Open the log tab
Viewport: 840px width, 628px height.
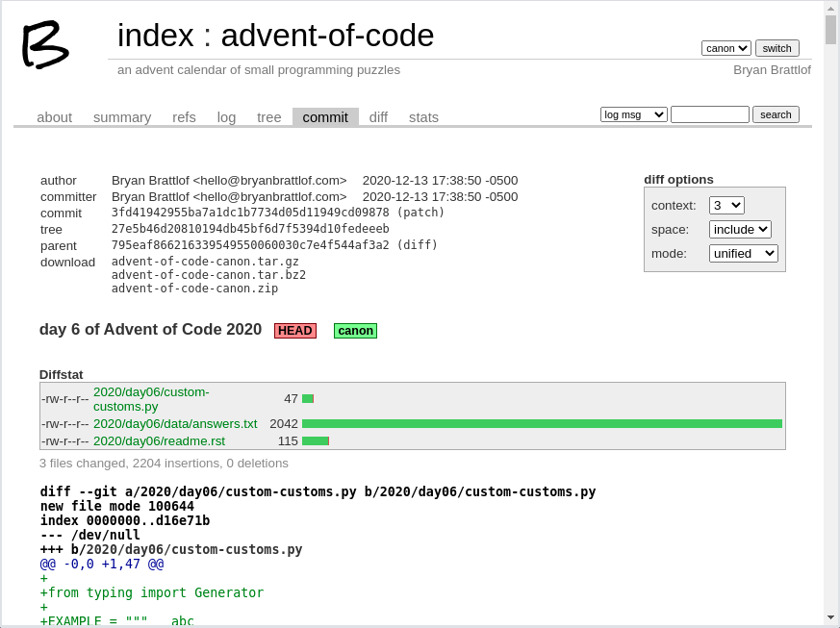(x=226, y=117)
